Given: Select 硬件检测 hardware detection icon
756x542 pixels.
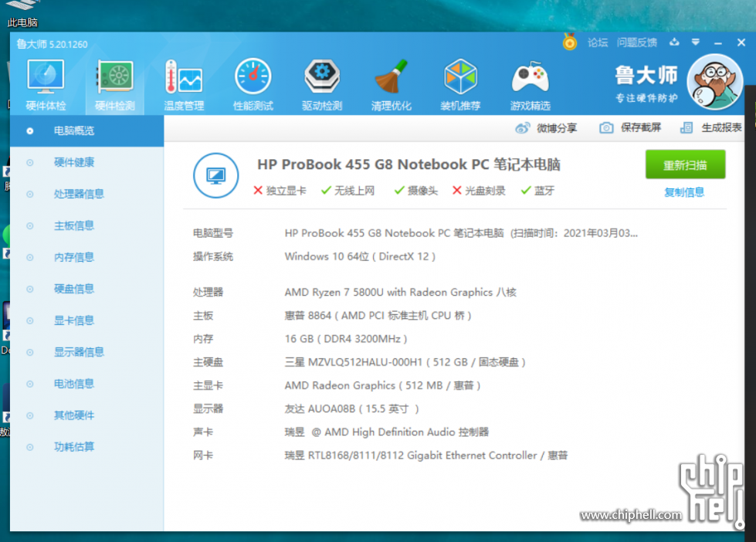Looking at the screenshot, I should 115,85.
